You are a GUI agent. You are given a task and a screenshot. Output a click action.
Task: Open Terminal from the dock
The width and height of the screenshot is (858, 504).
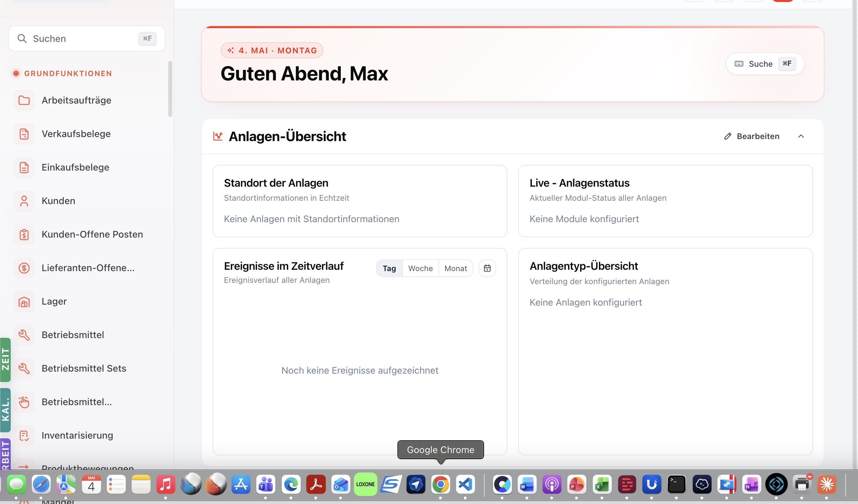point(677,484)
